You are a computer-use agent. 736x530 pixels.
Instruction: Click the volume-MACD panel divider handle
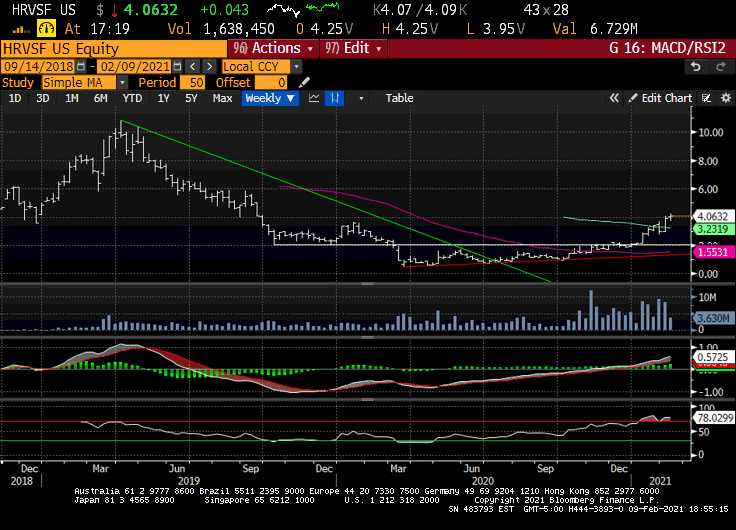pyautogui.click(x=368, y=337)
